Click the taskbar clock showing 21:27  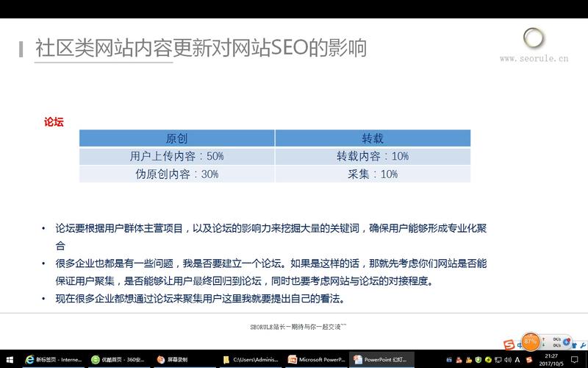[551, 360]
